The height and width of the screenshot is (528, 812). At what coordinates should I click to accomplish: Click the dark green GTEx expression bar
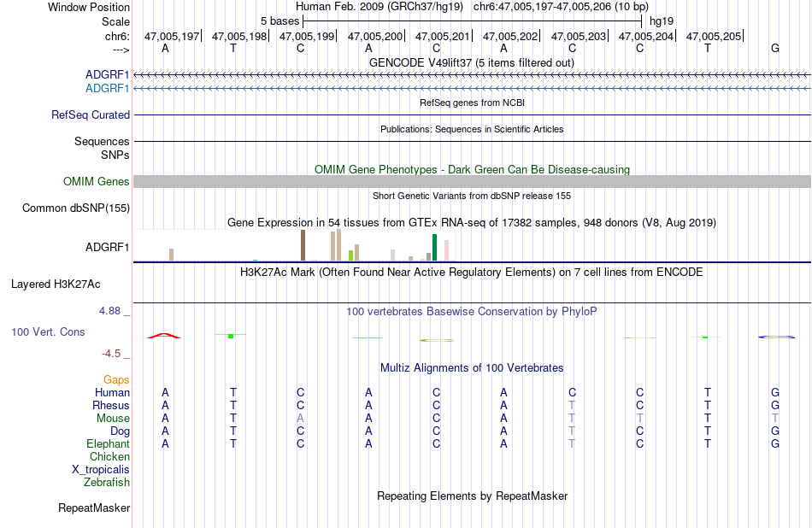coord(434,248)
